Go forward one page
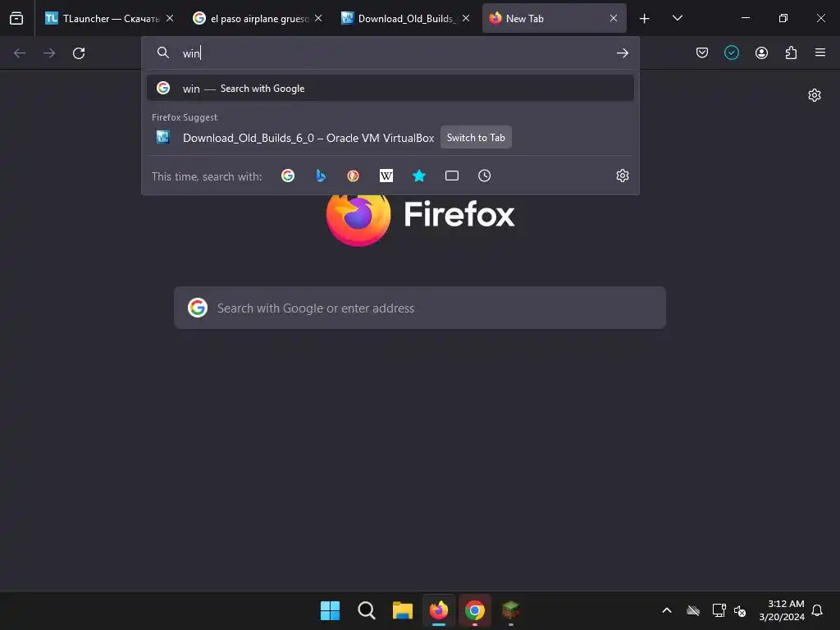840x630 pixels. click(x=49, y=53)
